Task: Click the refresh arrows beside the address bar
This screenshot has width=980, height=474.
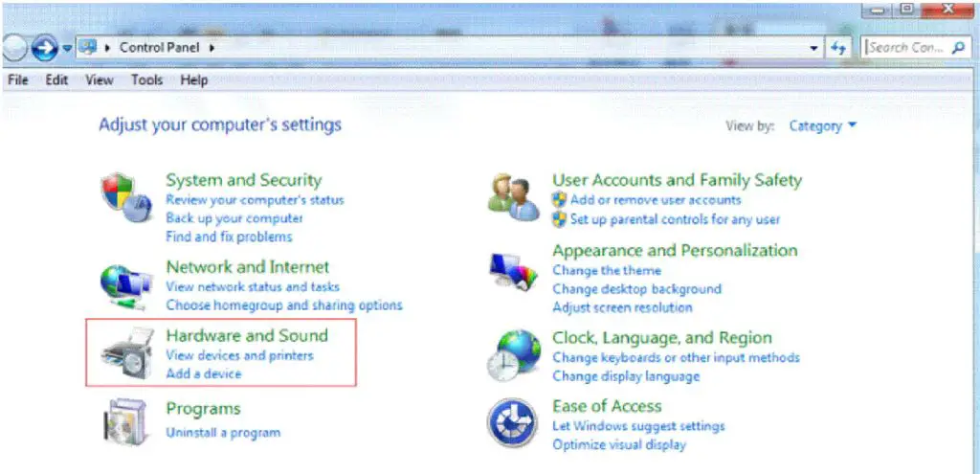Action: pos(838,48)
